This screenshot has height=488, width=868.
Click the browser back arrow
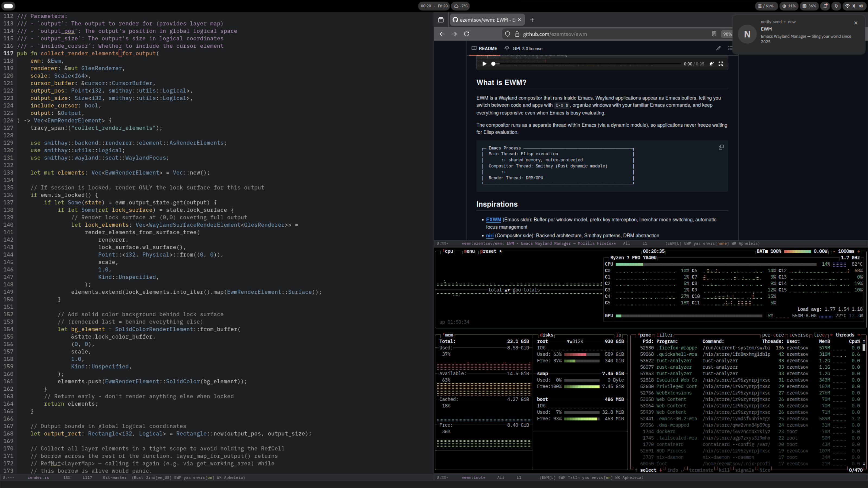coord(442,34)
